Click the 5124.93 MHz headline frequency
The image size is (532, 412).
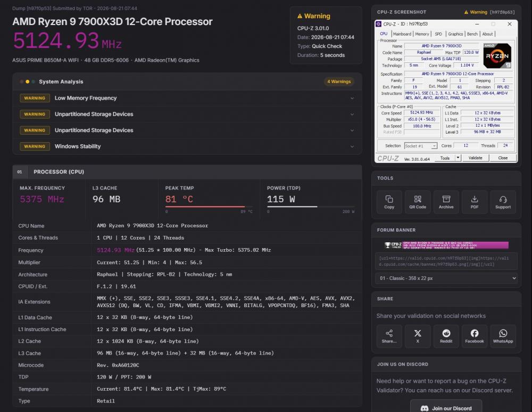pos(67,41)
